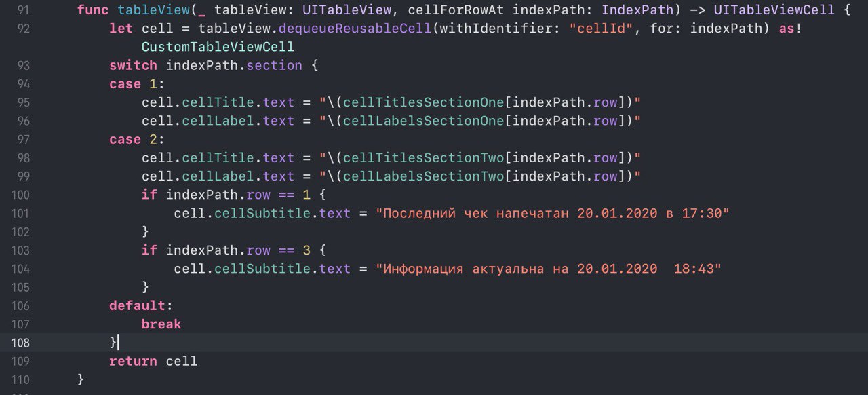This screenshot has width=868, height=395.
Task: Click 'cellTitlesSectionOne' array name
Action: (x=424, y=102)
